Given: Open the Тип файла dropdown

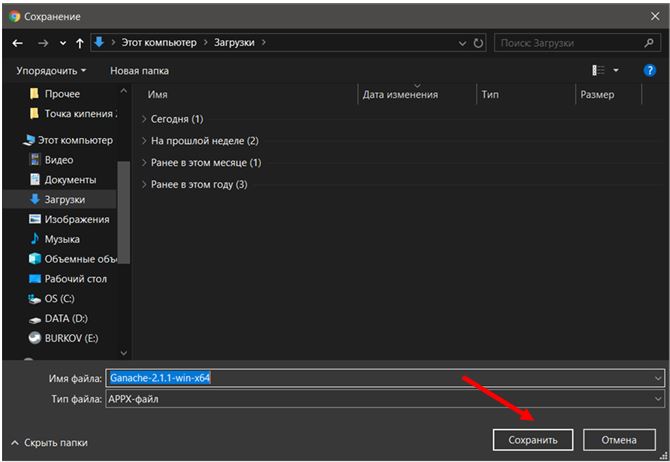Looking at the screenshot, I should [386, 399].
